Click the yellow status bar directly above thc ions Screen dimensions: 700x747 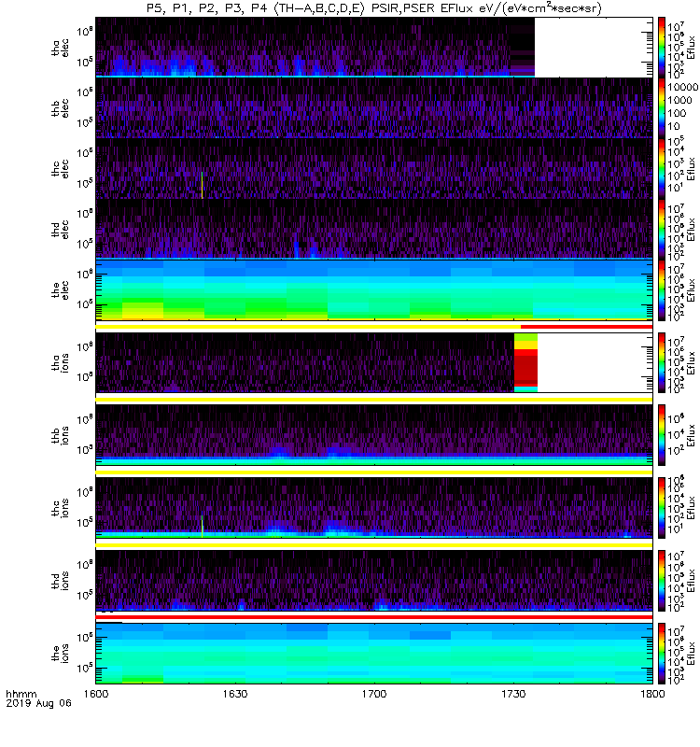click(374, 472)
